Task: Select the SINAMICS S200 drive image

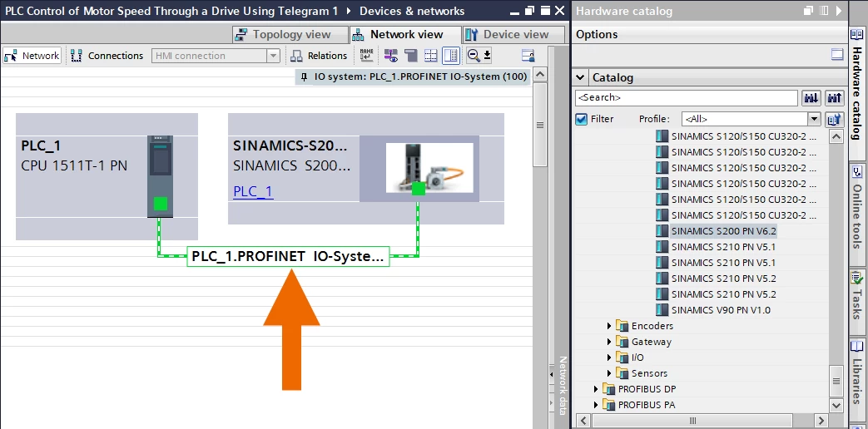Action: coord(429,168)
